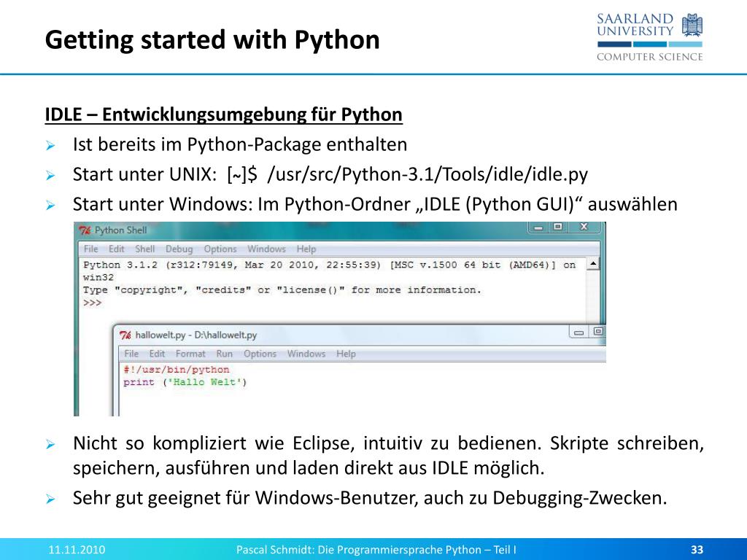Open Run menu in hallowelt.py editor

pos(225,354)
